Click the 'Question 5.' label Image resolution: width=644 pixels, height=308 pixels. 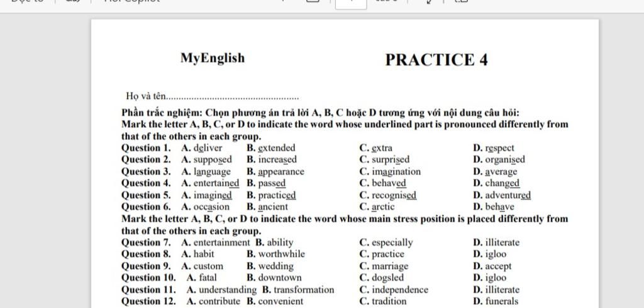[x=146, y=195]
